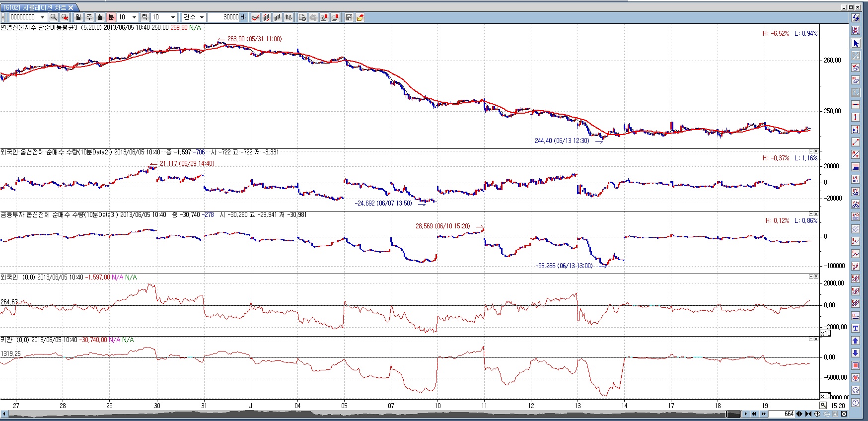The image size is (868, 421).
Task: Switch to the [6102] 시뮬레이션 차트 tab
Action: click(x=35, y=7)
